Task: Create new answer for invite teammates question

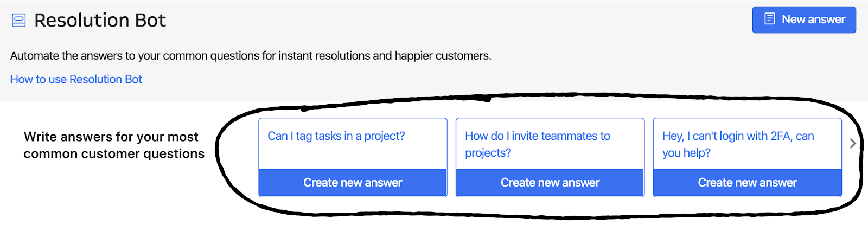Action: tap(550, 183)
